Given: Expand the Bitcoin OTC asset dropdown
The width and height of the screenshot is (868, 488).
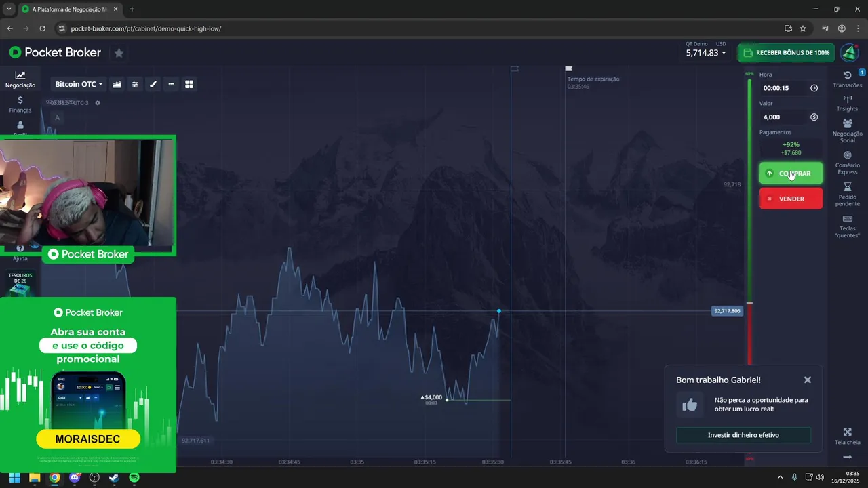Looking at the screenshot, I should [79, 84].
